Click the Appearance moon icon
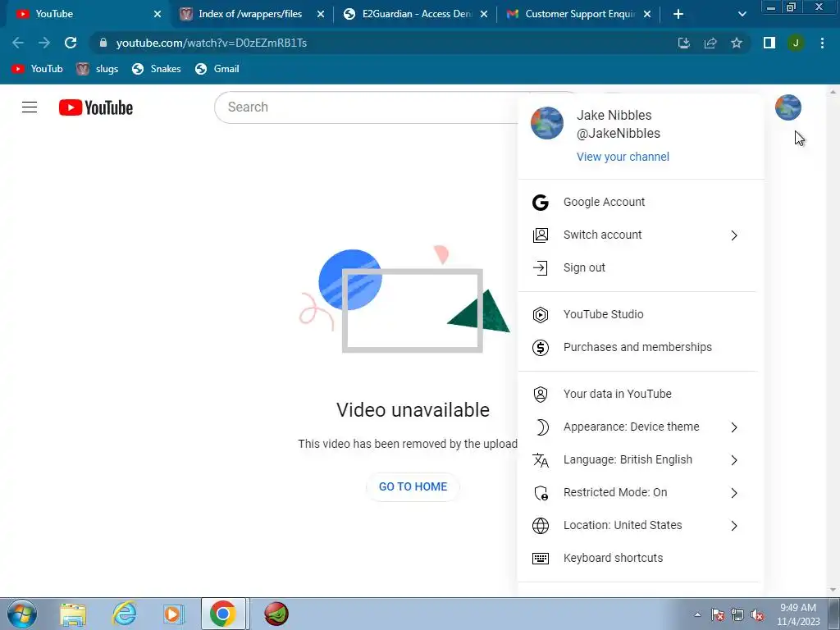The image size is (840, 630). (541, 427)
